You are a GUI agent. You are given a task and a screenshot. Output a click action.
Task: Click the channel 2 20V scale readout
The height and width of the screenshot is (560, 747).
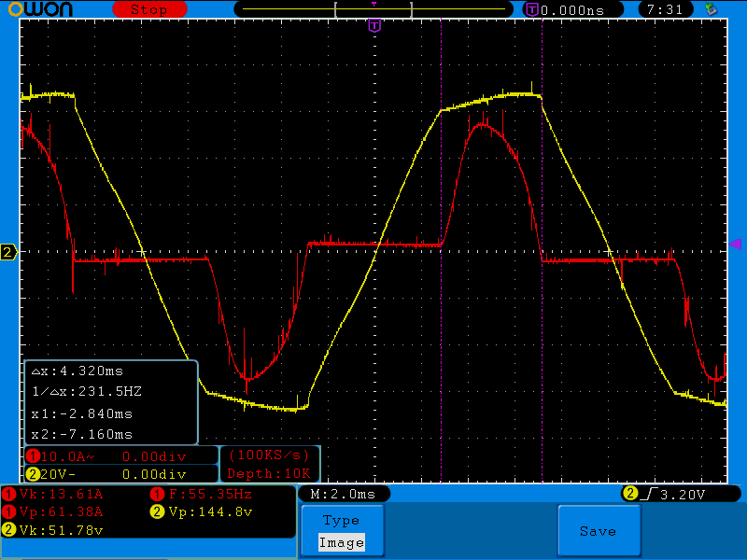point(58,474)
